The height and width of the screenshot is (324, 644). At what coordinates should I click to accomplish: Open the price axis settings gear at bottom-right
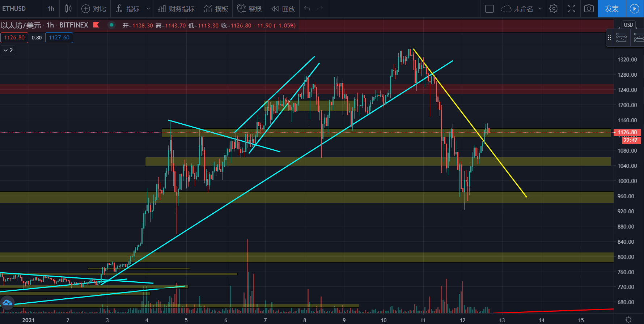point(628,320)
